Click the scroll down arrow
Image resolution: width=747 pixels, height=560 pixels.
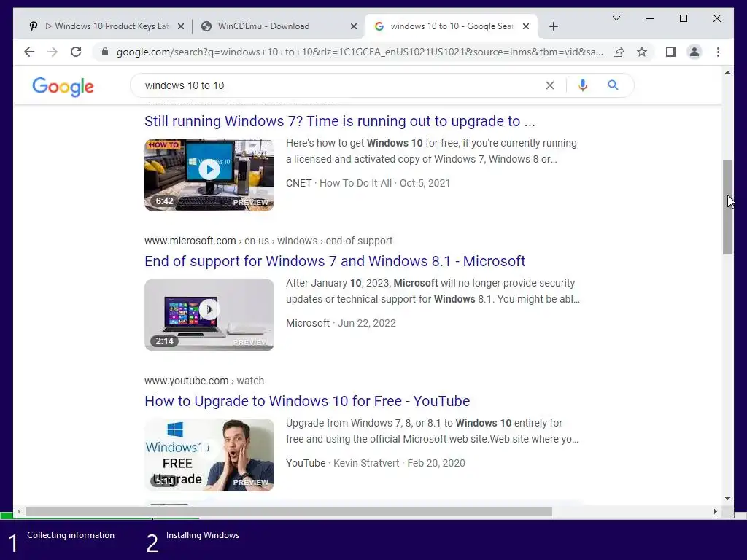tap(727, 499)
